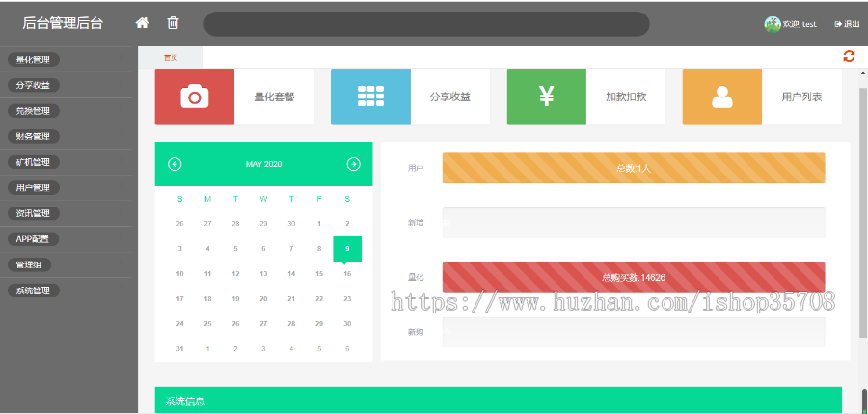
Task: Open 量化管理 in sidebar
Action: [33, 59]
